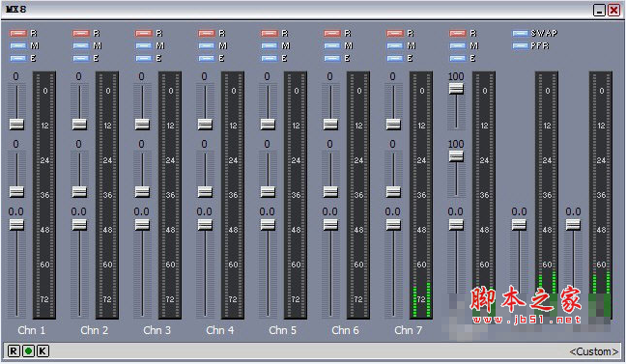Image resolution: width=626 pixels, height=364 pixels.
Task: Click the K icon in the status bar
Action: 43,351
